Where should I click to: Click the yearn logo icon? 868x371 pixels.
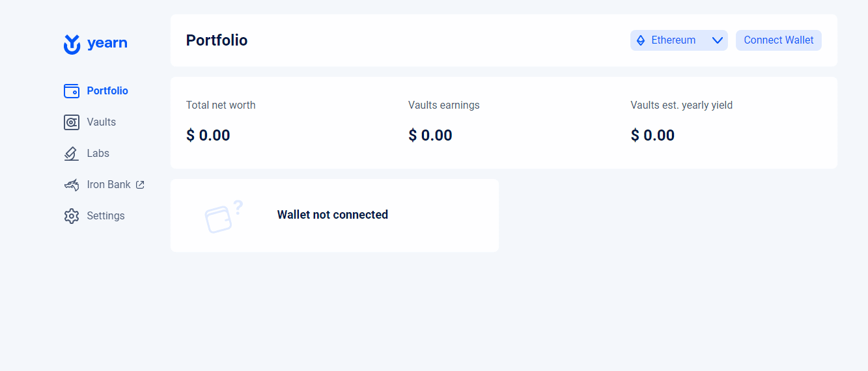(x=72, y=44)
